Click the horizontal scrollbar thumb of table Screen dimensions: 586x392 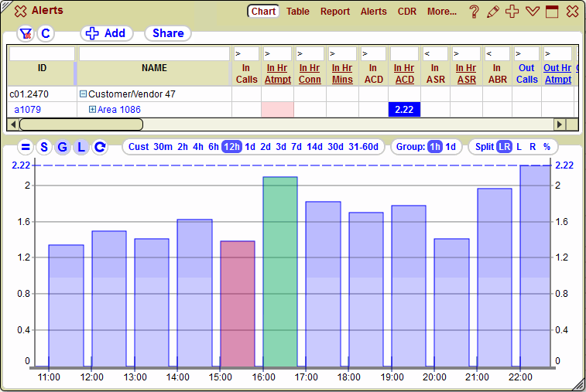(x=81, y=124)
